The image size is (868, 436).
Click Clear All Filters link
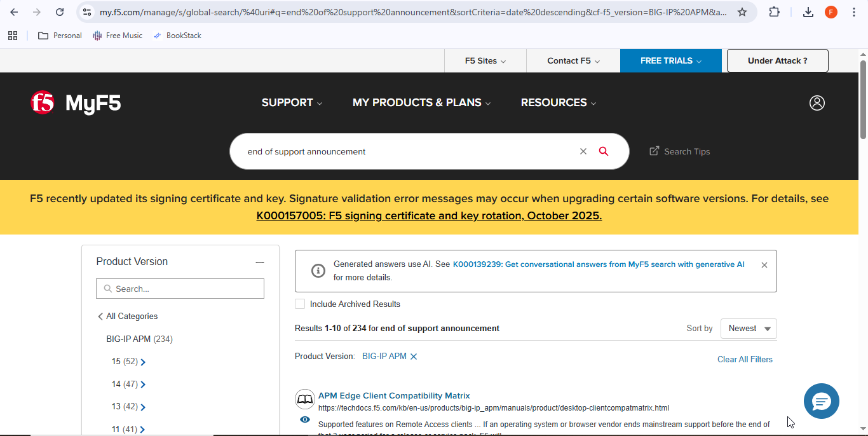745,360
